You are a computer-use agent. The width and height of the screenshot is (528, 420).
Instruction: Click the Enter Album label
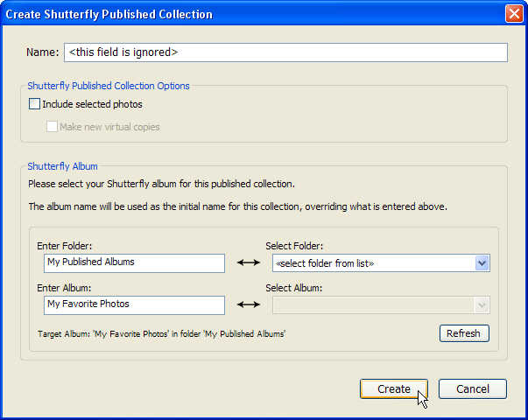64,288
